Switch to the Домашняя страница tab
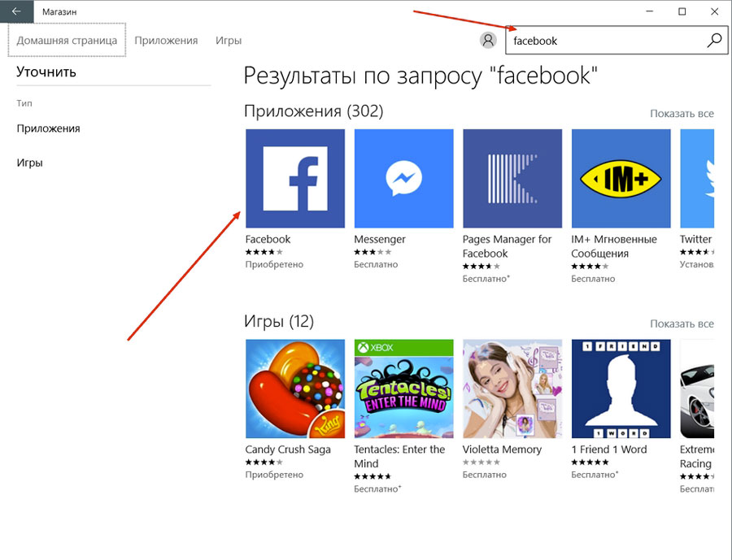732x560 pixels. click(x=67, y=41)
